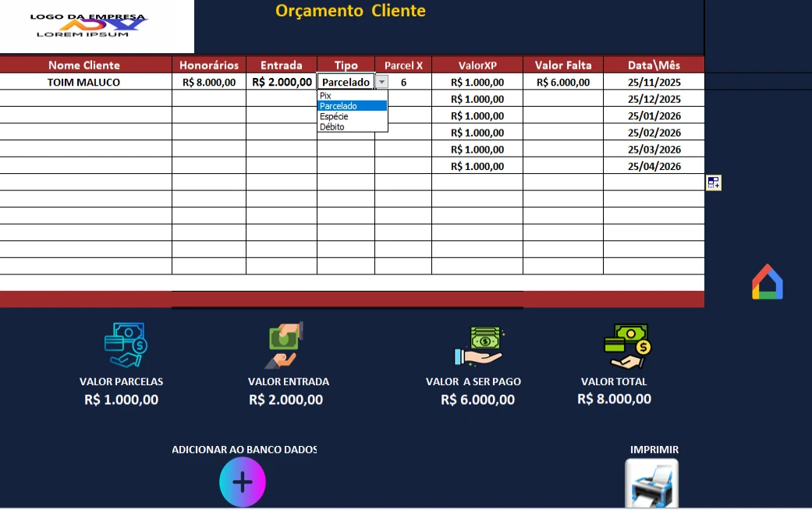Click the IMPRIMIR label
This screenshot has width=812, height=510.
click(x=654, y=450)
